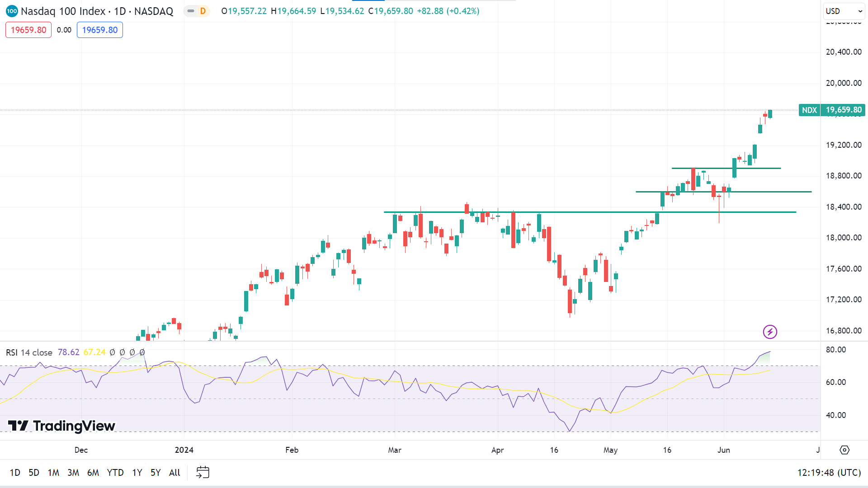Viewport: 868px width, 488px height.
Task: Click the Jun label on time axis
Action: point(724,450)
